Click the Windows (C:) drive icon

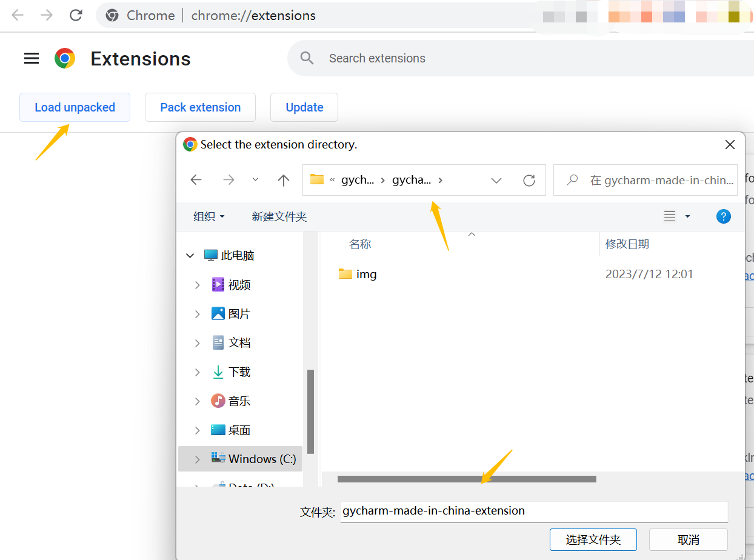click(x=218, y=458)
